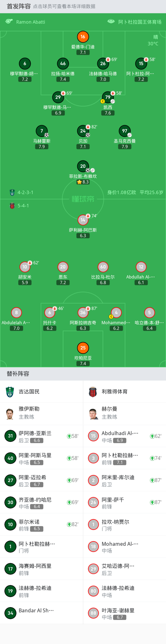Open substitute 萨阿德-亚斯兰 details
This screenshot has width=166, height=644.
(35, 436)
